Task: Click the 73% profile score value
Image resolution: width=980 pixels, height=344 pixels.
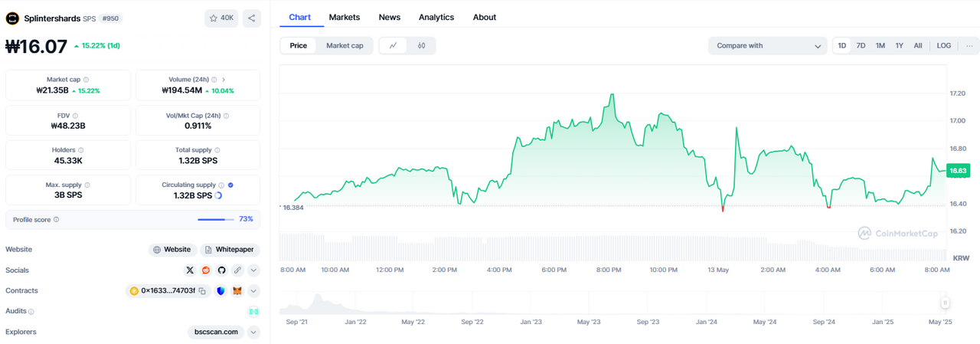Action: [x=246, y=219]
